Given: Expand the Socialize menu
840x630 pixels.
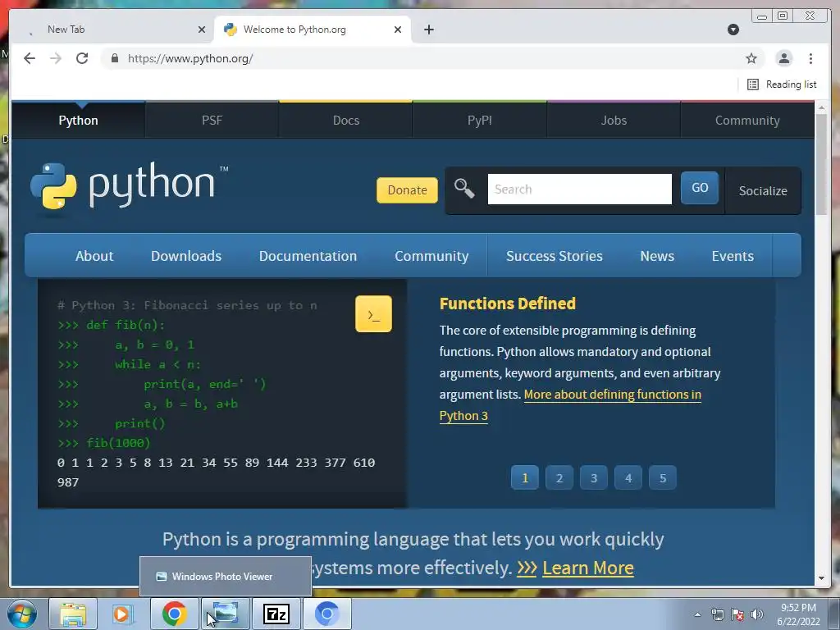Looking at the screenshot, I should click(x=763, y=190).
